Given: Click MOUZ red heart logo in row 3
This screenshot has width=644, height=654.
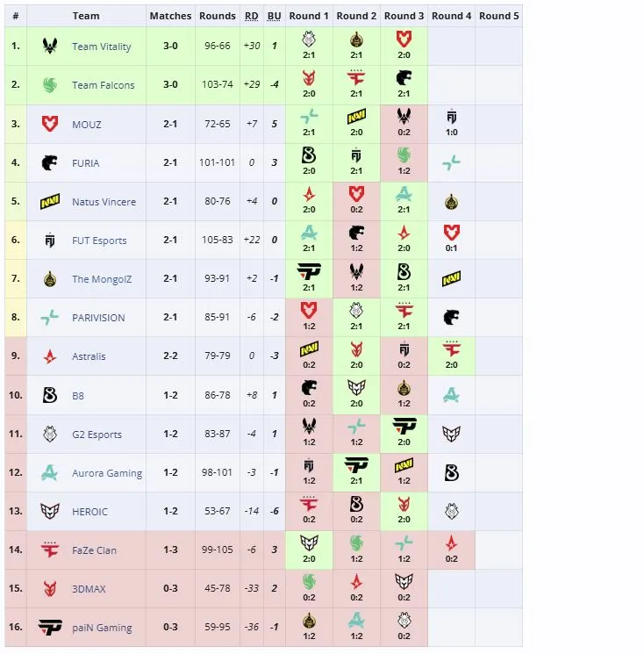Looking at the screenshot, I should coord(50,124).
